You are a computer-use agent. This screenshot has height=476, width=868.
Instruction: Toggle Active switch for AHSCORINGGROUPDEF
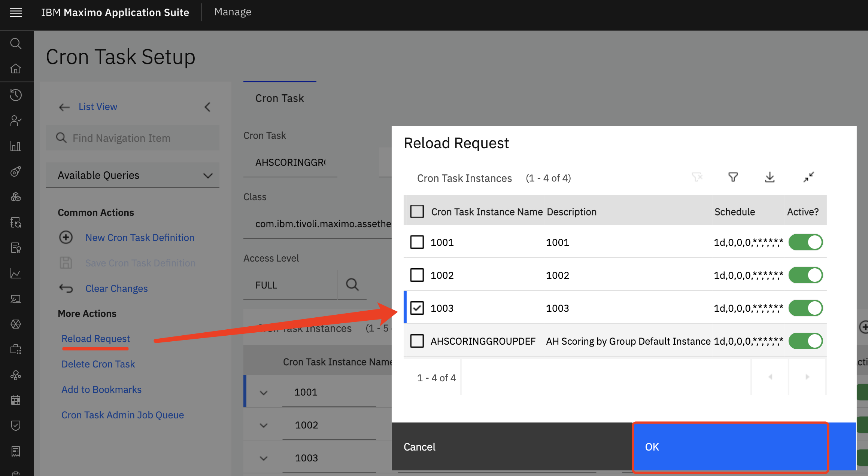tap(805, 341)
